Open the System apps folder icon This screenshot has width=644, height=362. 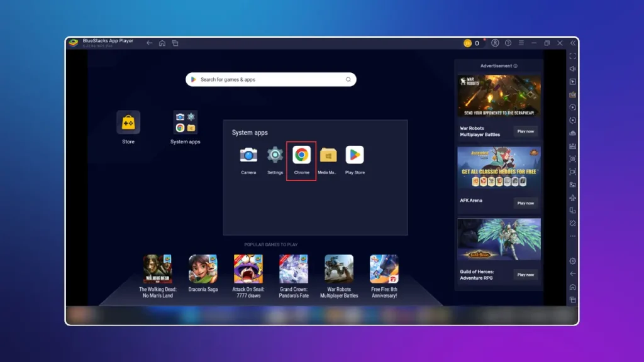click(x=186, y=123)
